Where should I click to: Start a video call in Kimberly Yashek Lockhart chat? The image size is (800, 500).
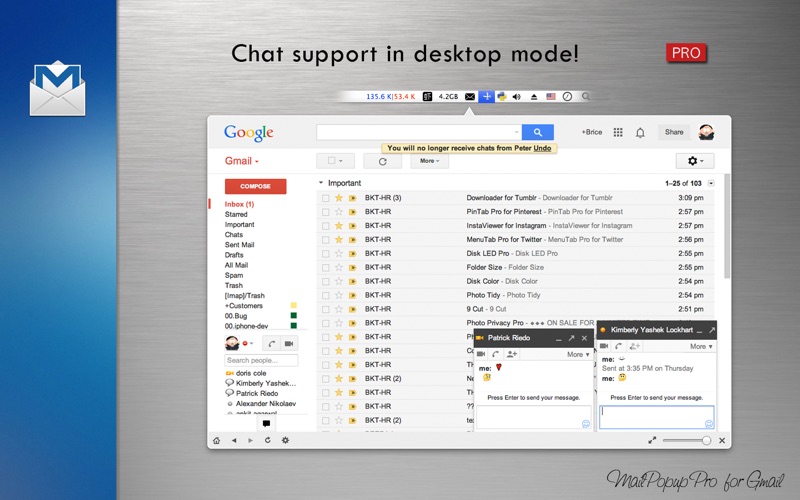(x=604, y=346)
